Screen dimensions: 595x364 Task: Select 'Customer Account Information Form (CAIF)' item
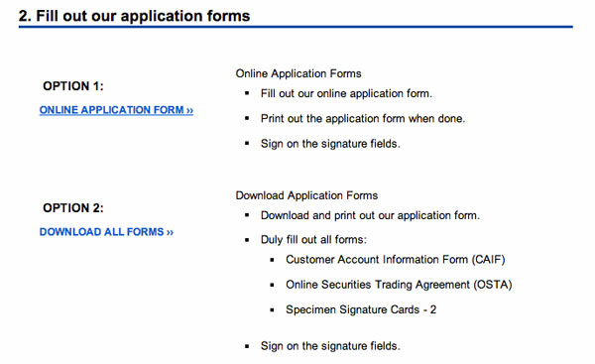point(396,260)
